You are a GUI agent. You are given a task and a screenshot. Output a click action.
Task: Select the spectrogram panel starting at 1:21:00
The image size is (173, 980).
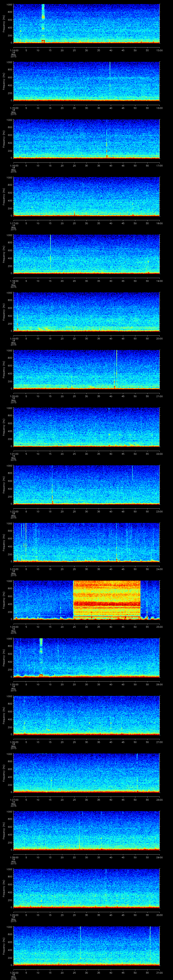[x=87, y=427]
